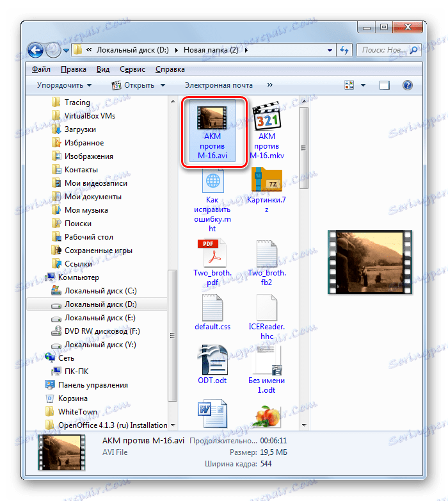Select the Two_broth.fb2 file icon
Screen dimensions: 448x501
pyautogui.click(x=267, y=253)
